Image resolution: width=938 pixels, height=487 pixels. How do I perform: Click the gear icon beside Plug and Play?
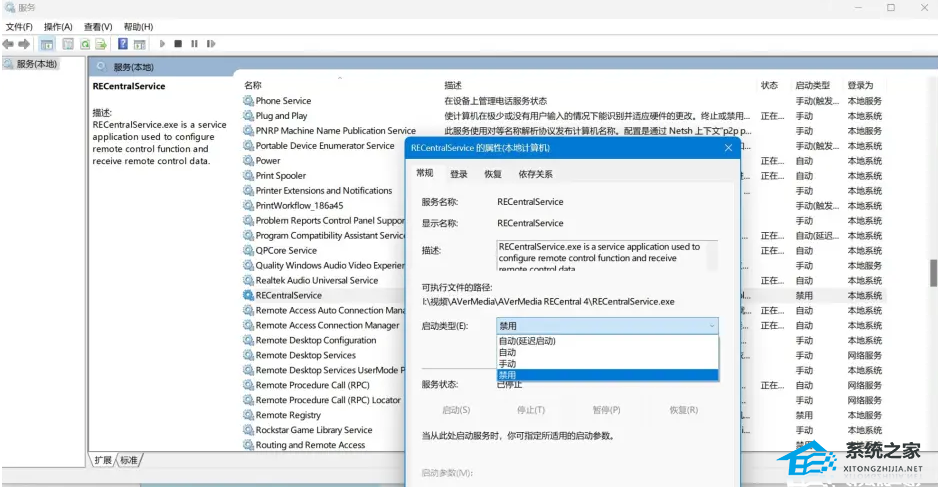[248, 115]
